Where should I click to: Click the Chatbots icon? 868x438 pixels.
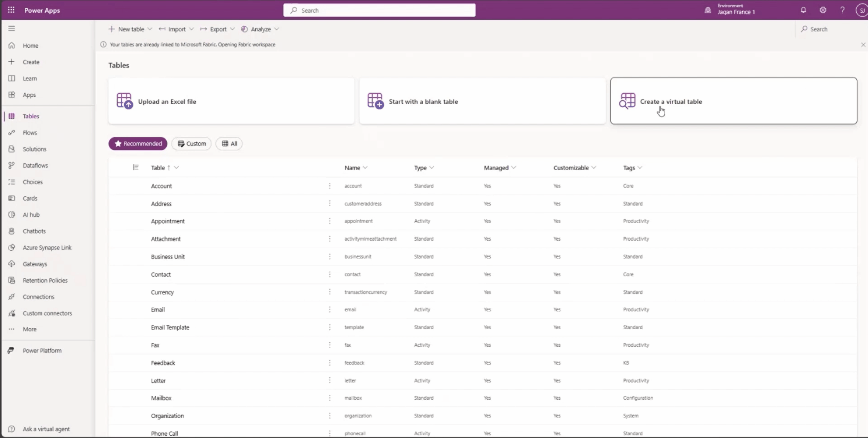11,231
